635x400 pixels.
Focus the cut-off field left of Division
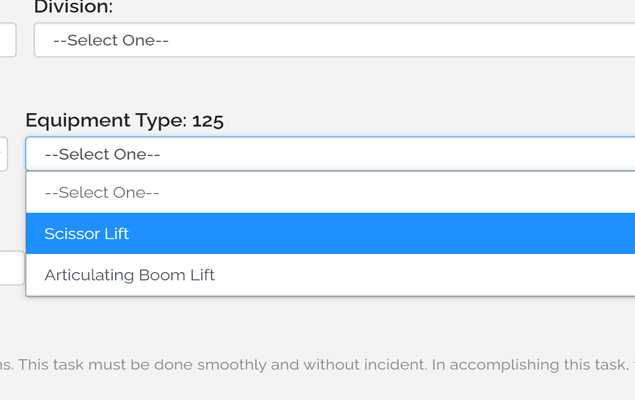7,41
